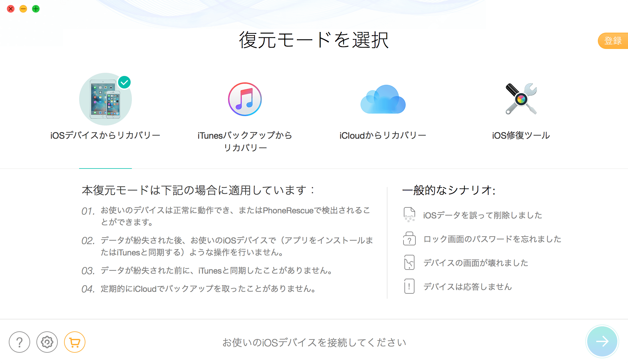
Task: Click the iOS修復ツール label
Action: [x=521, y=135]
